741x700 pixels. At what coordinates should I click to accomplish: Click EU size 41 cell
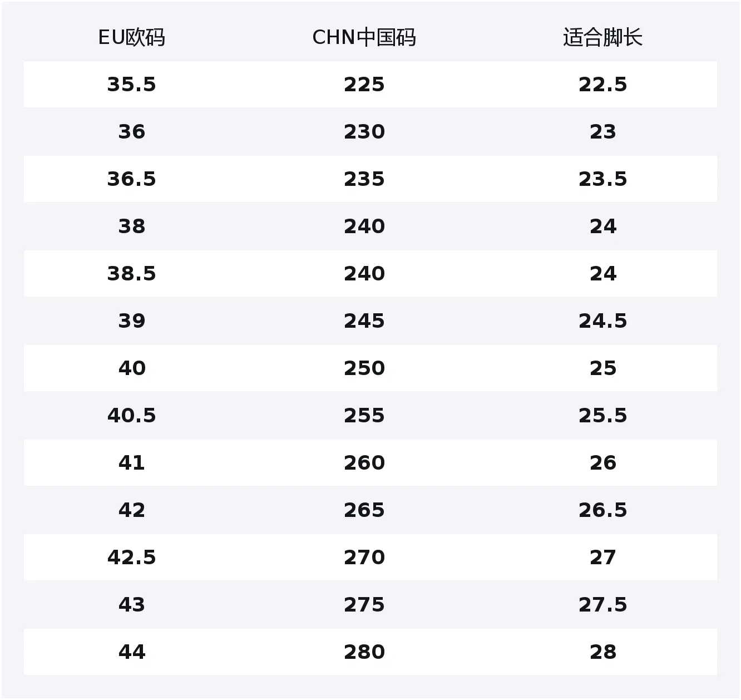(132, 463)
